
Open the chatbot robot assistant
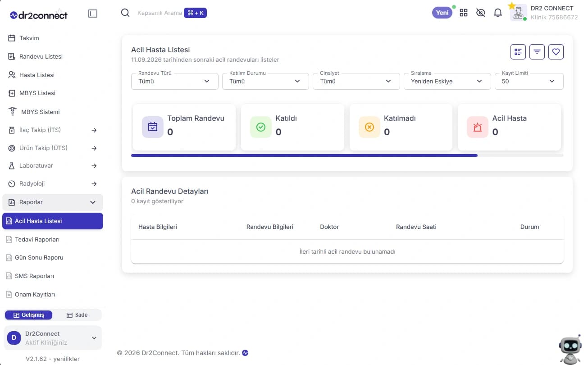(570, 350)
